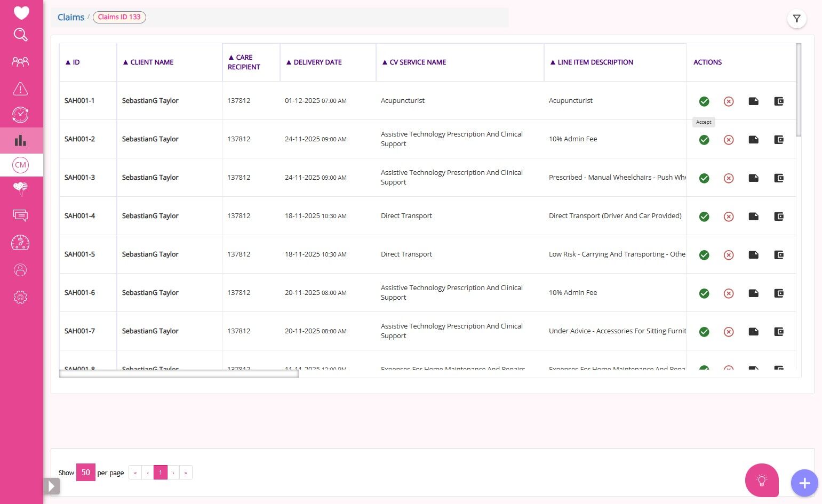The width and height of the screenshot is (822, 504).
Task: Open the search magnifier in the sidebar
Action: [20, 35]
